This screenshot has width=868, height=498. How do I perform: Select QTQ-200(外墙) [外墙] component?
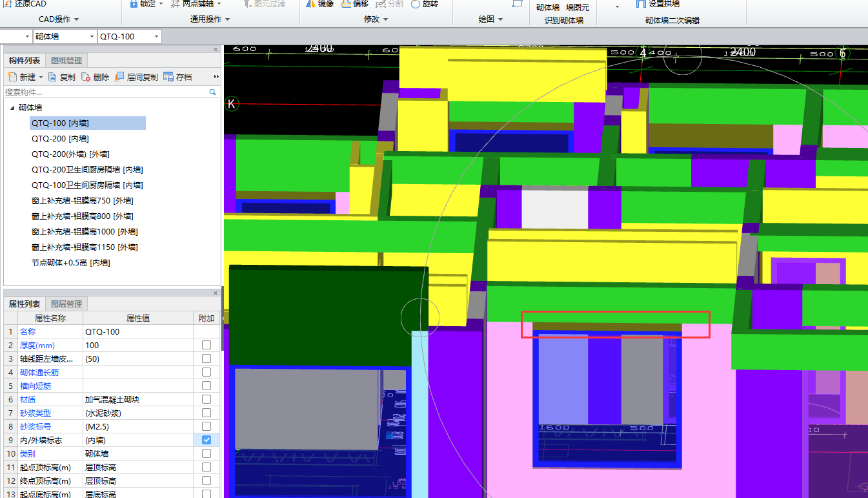70,154
